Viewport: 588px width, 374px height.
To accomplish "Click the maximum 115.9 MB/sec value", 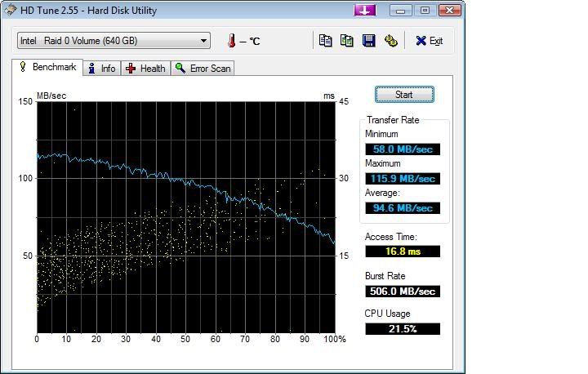I will pyautogui.click(x=403, y=179).
